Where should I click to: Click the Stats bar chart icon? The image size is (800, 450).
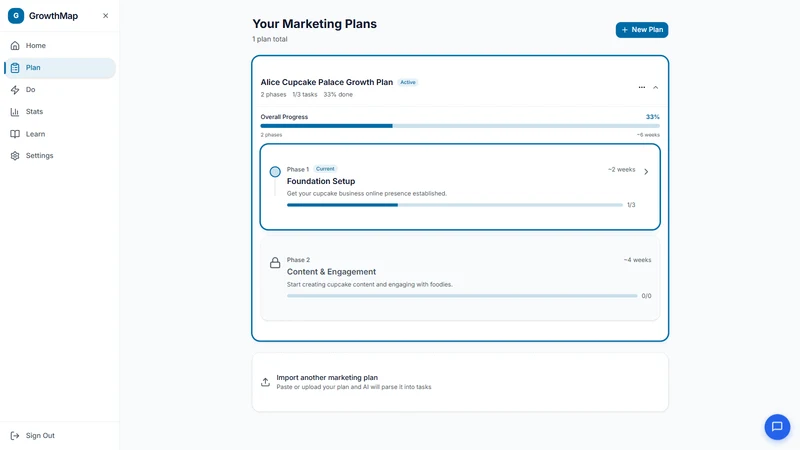coord(15,112)
